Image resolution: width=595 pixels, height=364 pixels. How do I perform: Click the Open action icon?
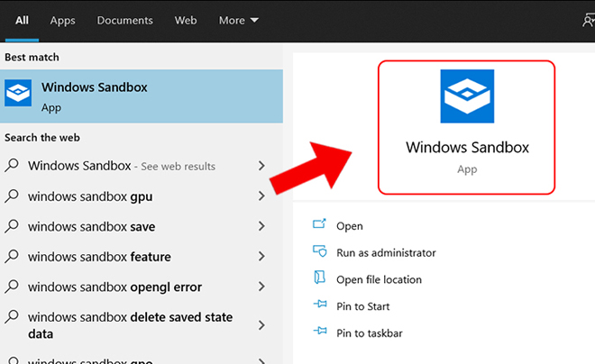click(x=319, y=223)
